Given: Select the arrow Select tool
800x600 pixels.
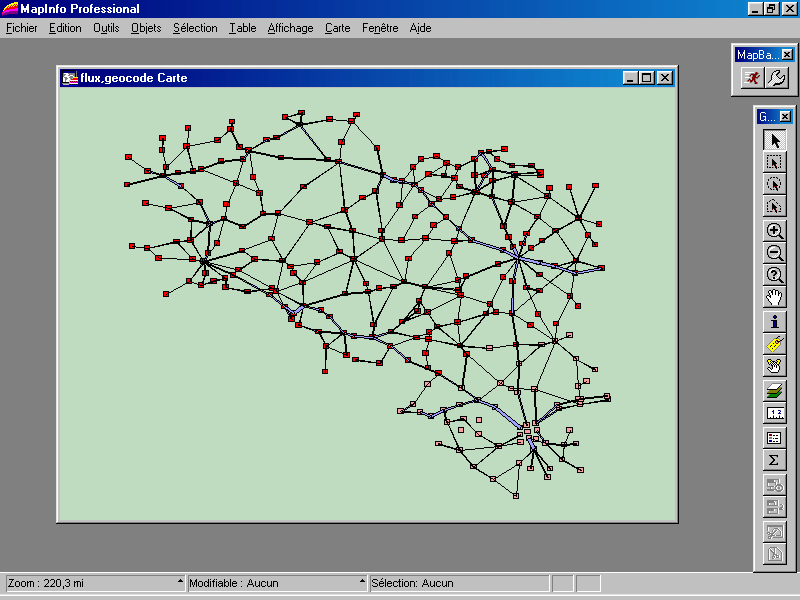Looking at the screenshot, I should [x=774, y=140].
